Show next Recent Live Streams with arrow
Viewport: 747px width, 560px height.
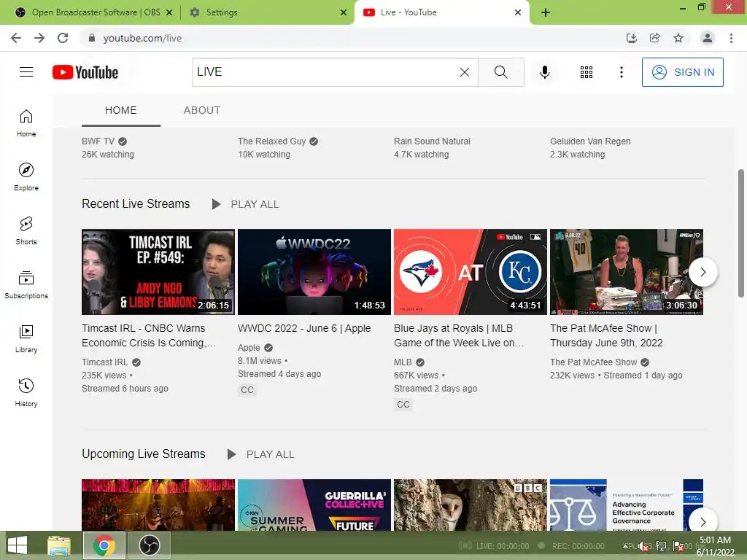(x=703, y=272)
